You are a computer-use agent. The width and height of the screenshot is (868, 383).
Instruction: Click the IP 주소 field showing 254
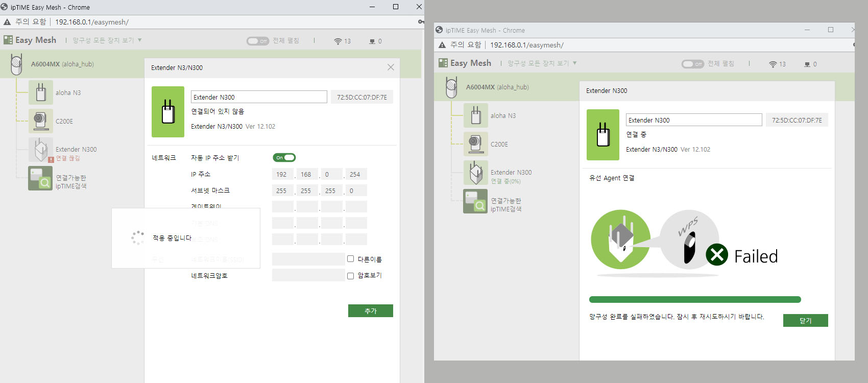pos(356,174)
